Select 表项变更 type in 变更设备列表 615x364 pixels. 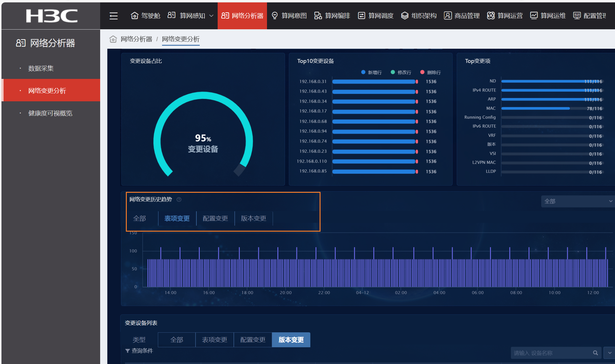click(x=215, y=340)
